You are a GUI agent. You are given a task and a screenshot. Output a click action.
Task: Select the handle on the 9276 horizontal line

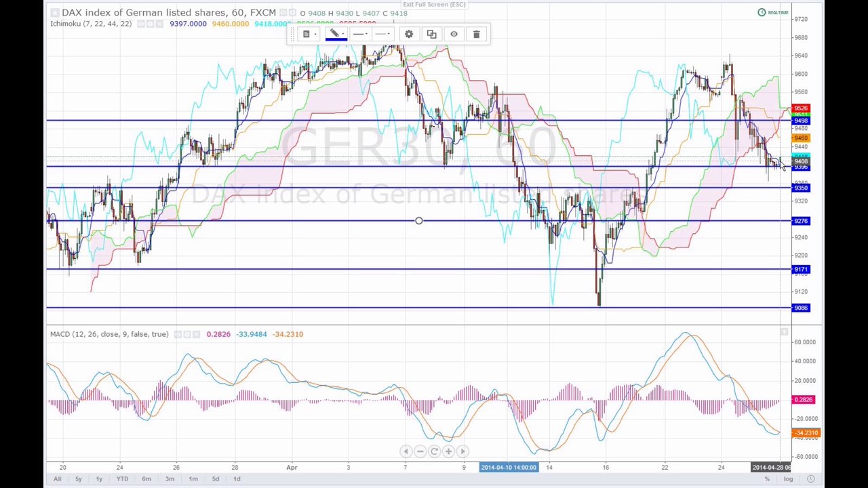419,221
